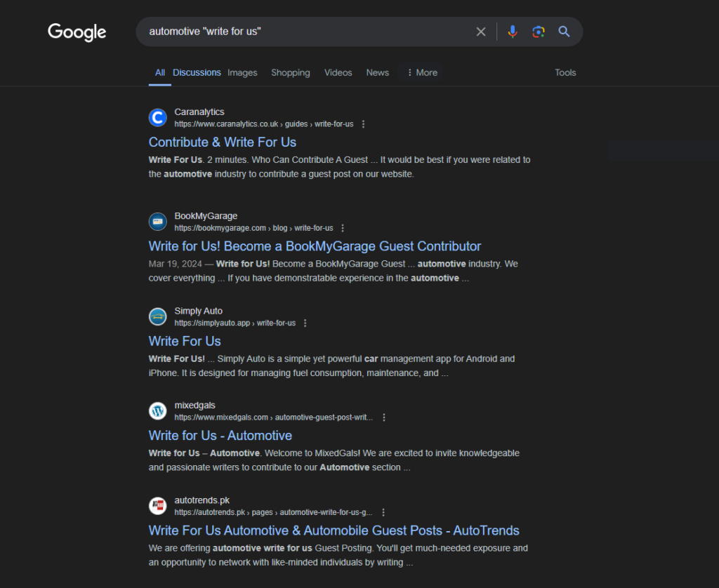Open options menu for the BookMyGarage result

(x=342, y=227)
